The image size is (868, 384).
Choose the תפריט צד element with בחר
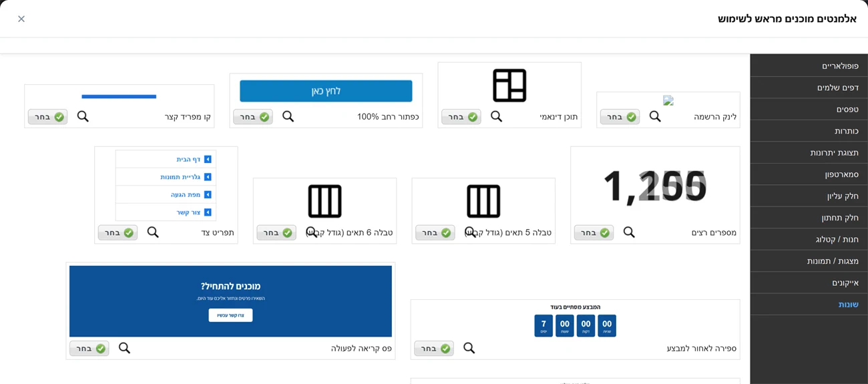[118, 232]
